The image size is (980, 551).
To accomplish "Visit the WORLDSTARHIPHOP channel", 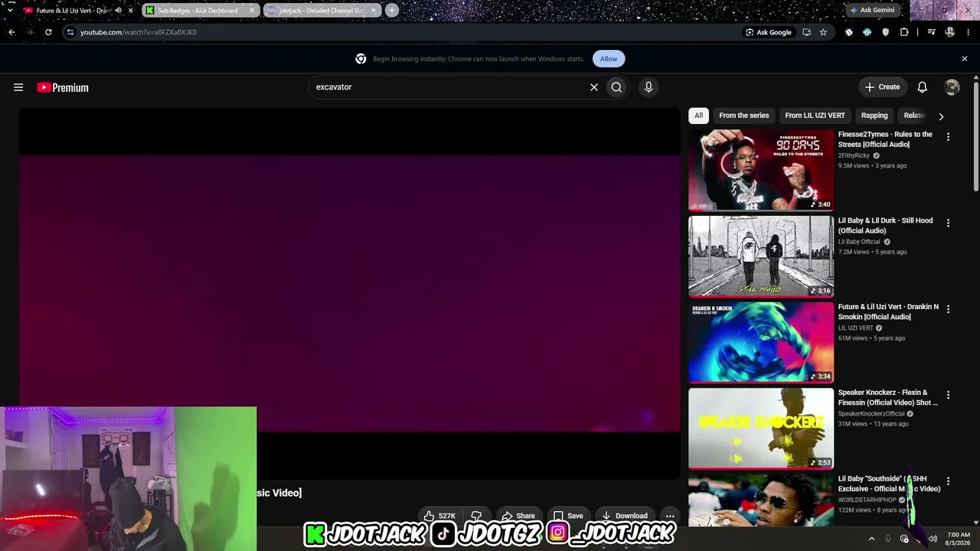I will click(867, 500).
